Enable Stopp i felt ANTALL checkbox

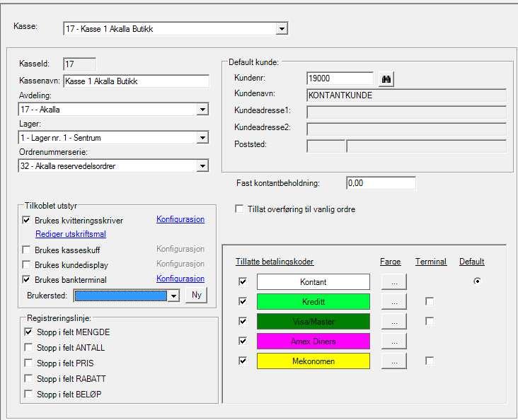tap(28, 347)
